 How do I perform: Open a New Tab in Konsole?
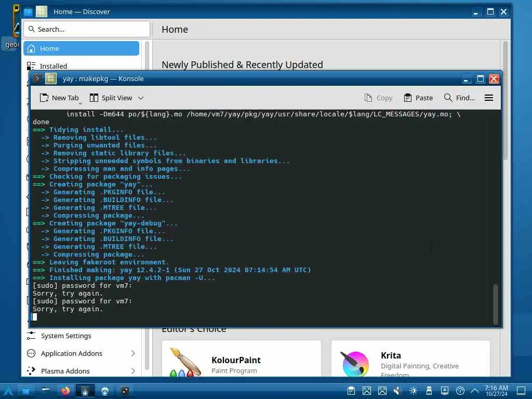[59, 98]
